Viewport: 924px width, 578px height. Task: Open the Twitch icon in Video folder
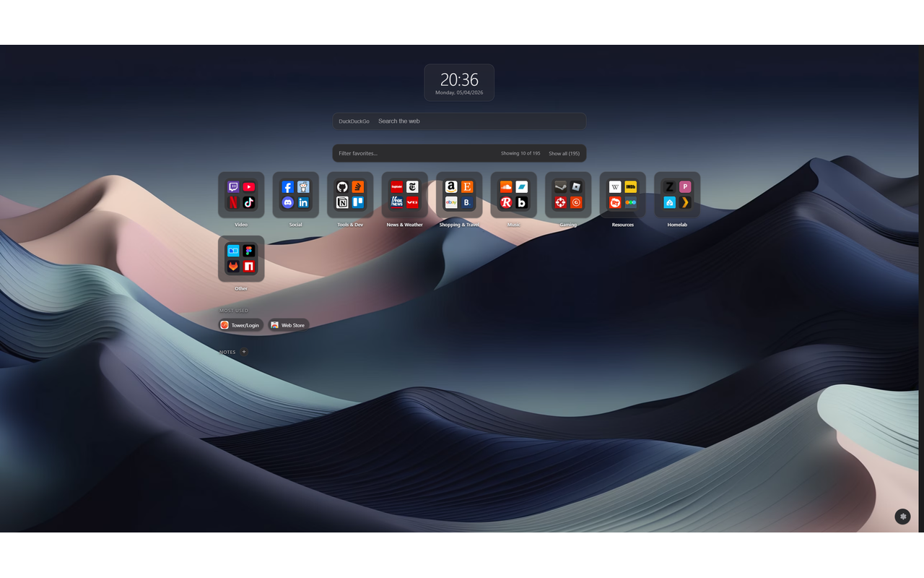coord(233,187)
